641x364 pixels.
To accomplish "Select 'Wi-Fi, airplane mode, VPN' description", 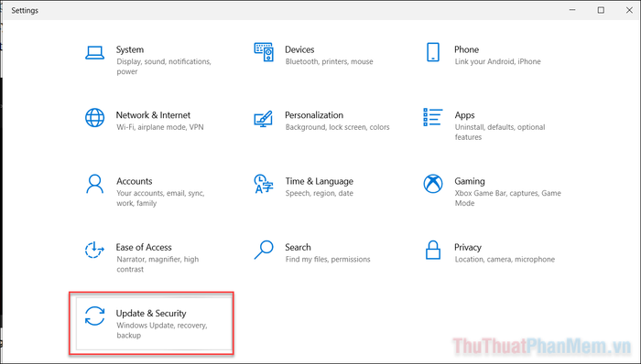I will [160, 127].
